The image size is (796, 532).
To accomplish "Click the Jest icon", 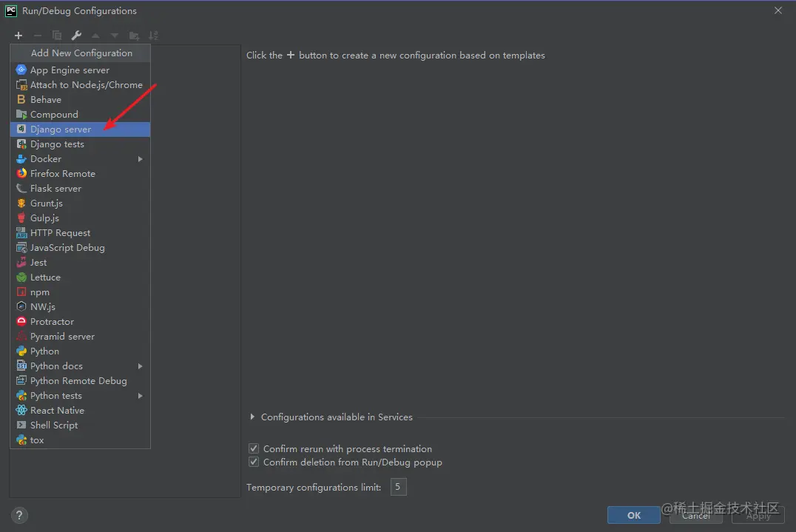I will point(21,263).
